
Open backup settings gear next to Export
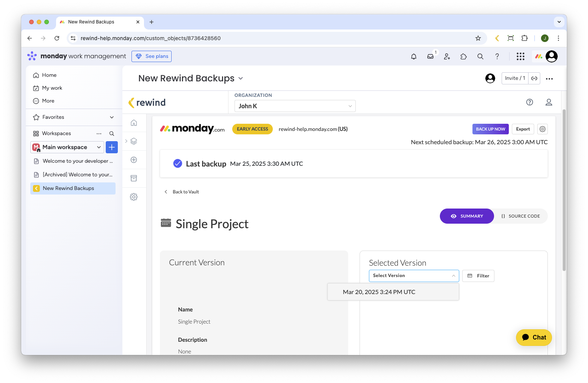543,129
